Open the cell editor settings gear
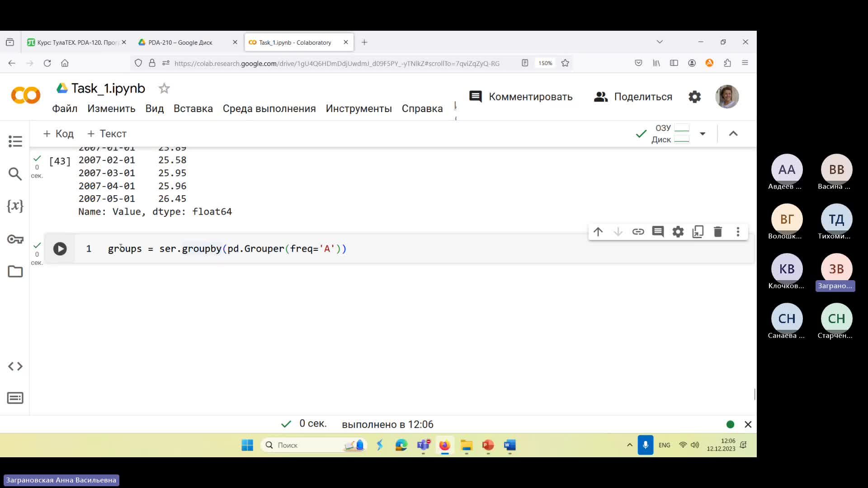Image resolution: width=868 pixels, height=488 pixels. (678, 232)
